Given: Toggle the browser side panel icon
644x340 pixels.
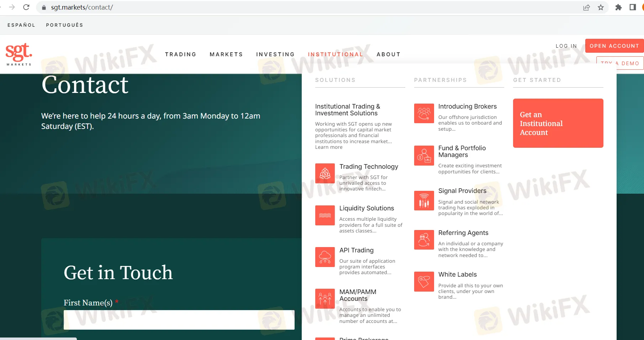Looking at the screenshot, I should [633, 7].
